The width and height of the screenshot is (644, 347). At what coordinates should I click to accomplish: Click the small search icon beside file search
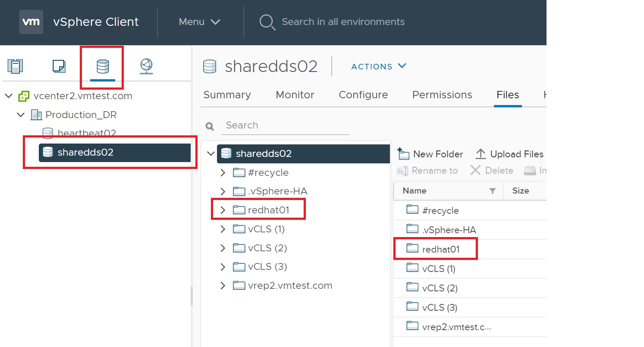tap(210, 126)
